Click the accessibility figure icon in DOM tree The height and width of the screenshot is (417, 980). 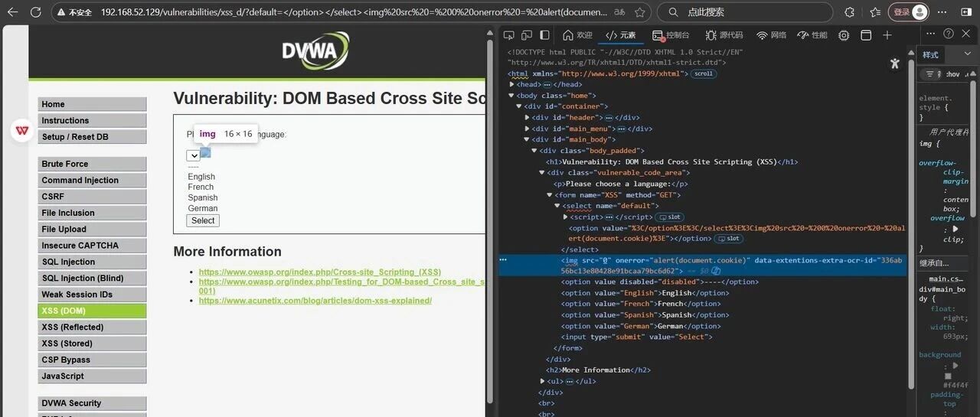[894, 64]
